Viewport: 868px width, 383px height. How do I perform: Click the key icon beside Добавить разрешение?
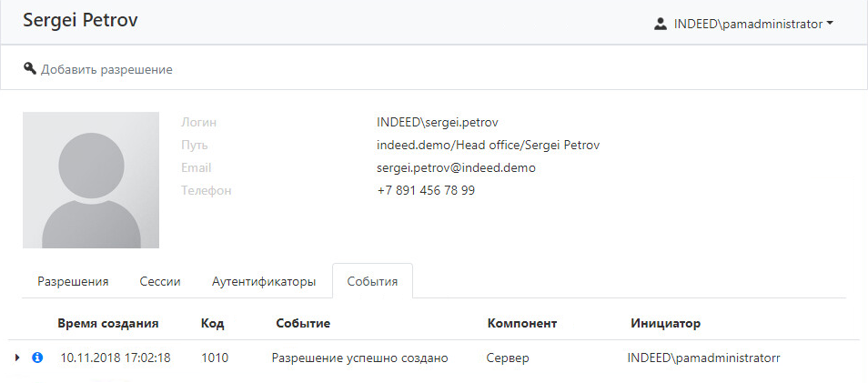pyautogui.click(x=30, y=68)
